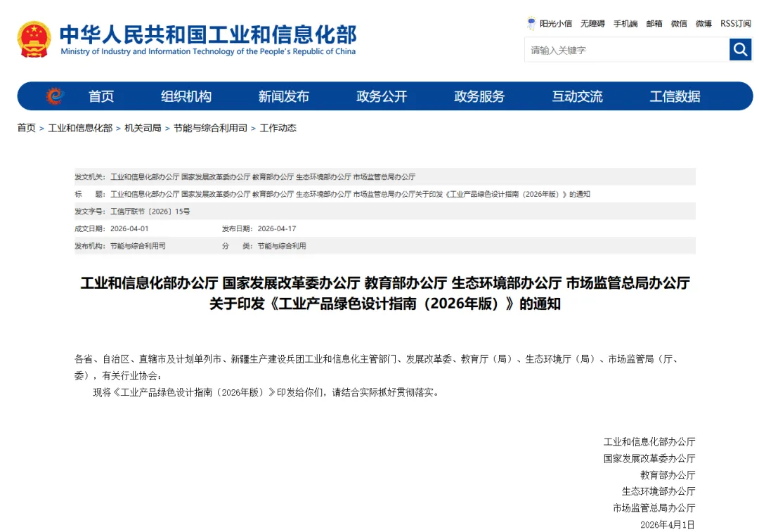The width and height of the screenshot is (759, 532).
Task: Open the RSS订阅 link
Action: click(735, 24)
